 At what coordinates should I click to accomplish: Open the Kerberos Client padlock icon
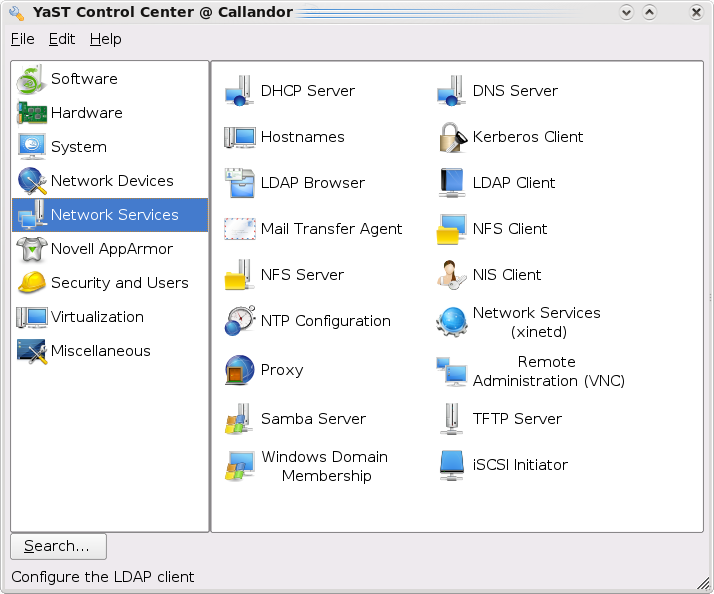452,137
